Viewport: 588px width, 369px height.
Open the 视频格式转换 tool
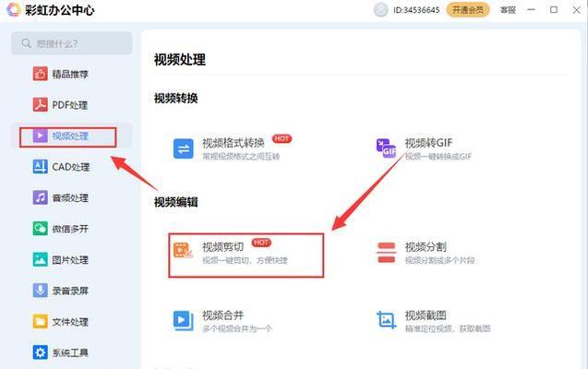click(234, 149)
